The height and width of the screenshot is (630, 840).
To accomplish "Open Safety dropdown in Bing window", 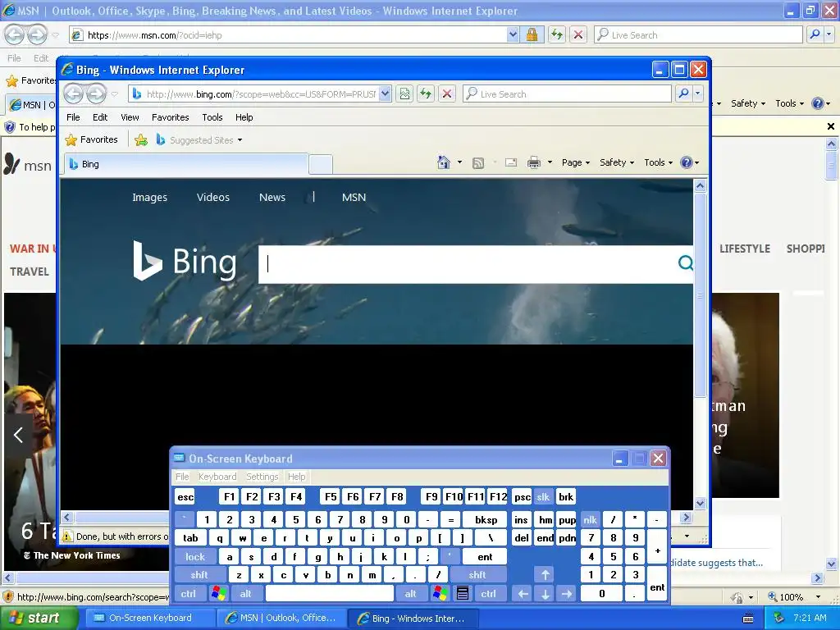I will coord(617,162).
